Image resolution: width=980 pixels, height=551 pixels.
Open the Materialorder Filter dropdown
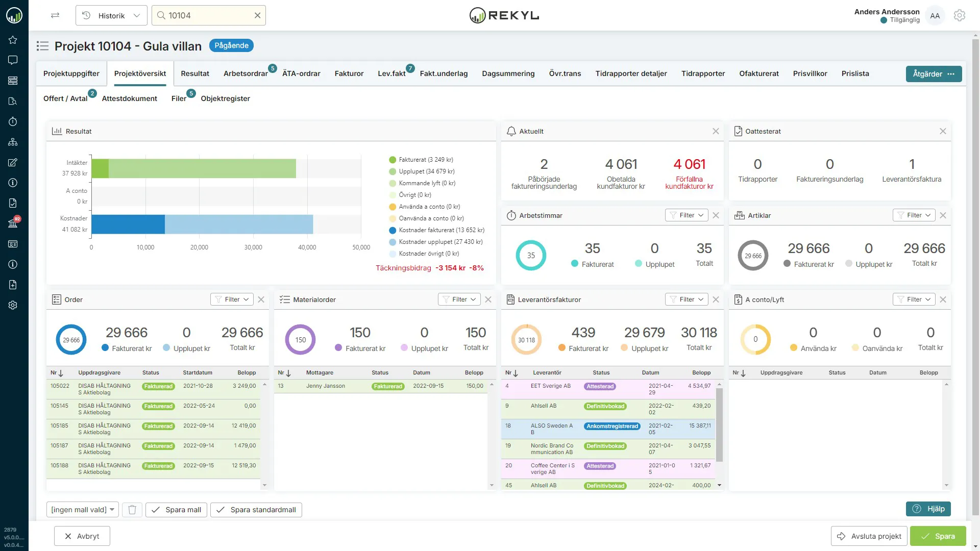[459, 299]
